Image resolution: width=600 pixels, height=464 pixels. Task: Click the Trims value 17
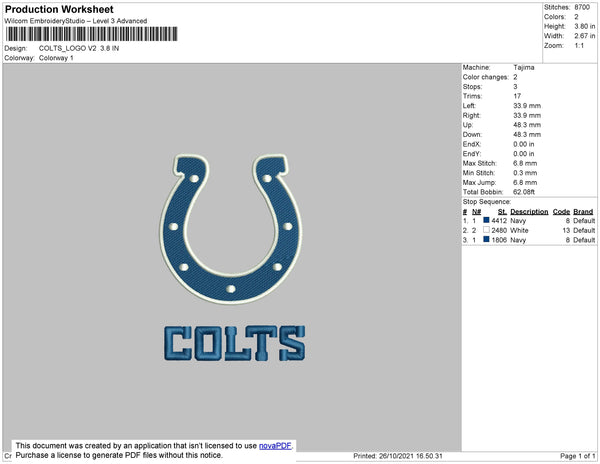tap(517, 96)
